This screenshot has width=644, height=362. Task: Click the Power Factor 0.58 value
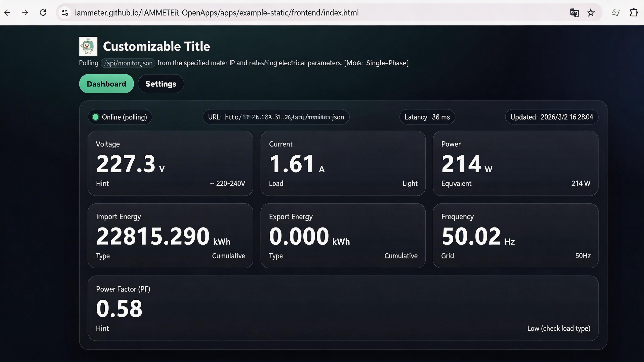pos(119,308)
